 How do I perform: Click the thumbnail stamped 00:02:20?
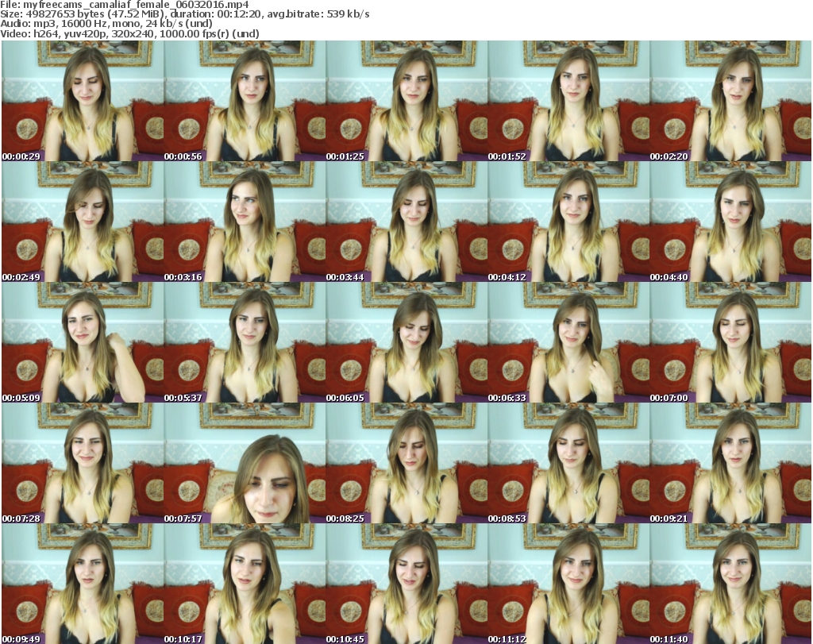point(730,101)
